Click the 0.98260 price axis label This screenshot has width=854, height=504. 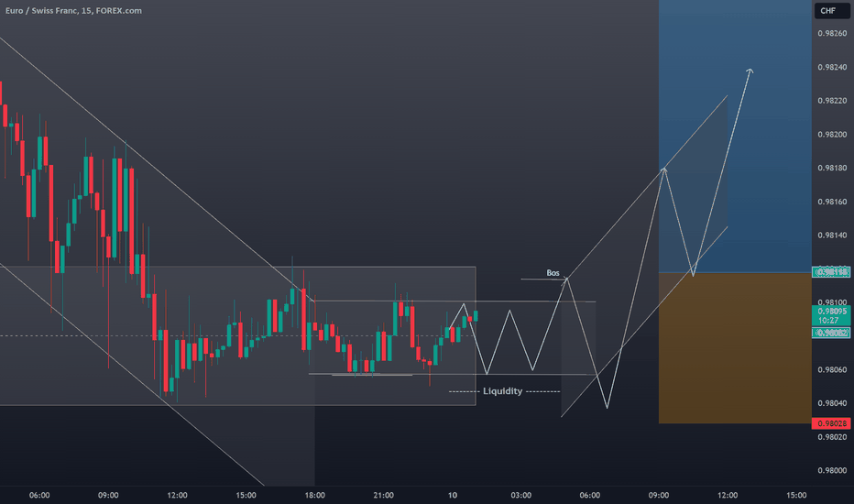click(x=832, y=33)
